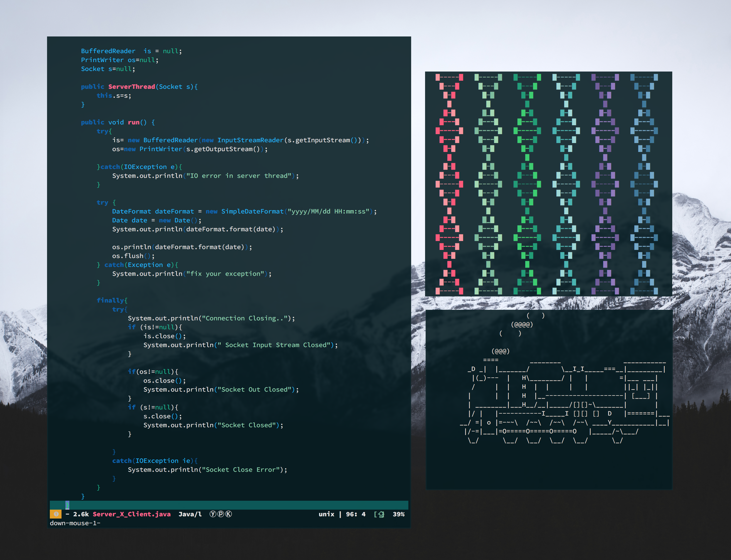The width and height of the screenshot is (731, 560).
Task: Click the 2.6k buffer size in modeline
Action: [x=81, y=514]
